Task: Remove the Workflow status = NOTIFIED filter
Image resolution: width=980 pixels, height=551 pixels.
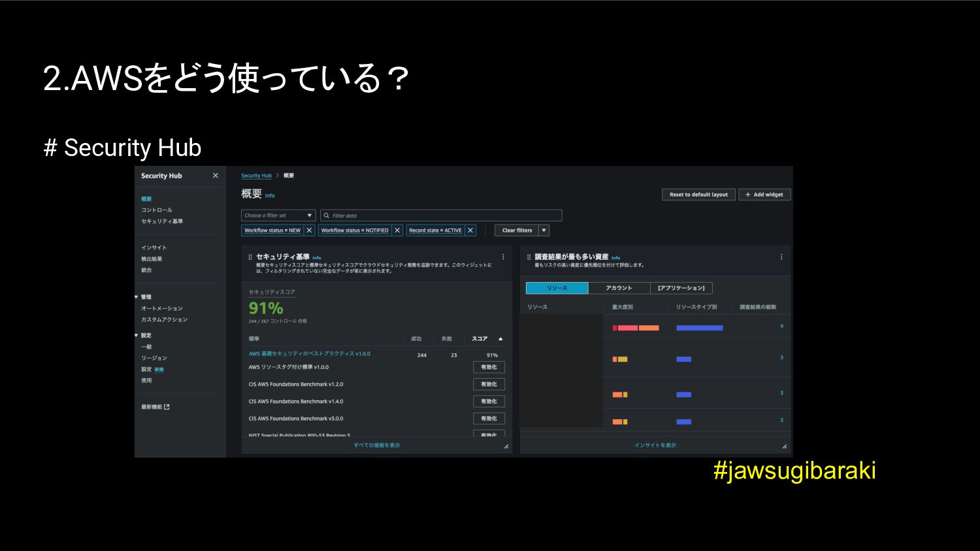Action: (397, 230)
